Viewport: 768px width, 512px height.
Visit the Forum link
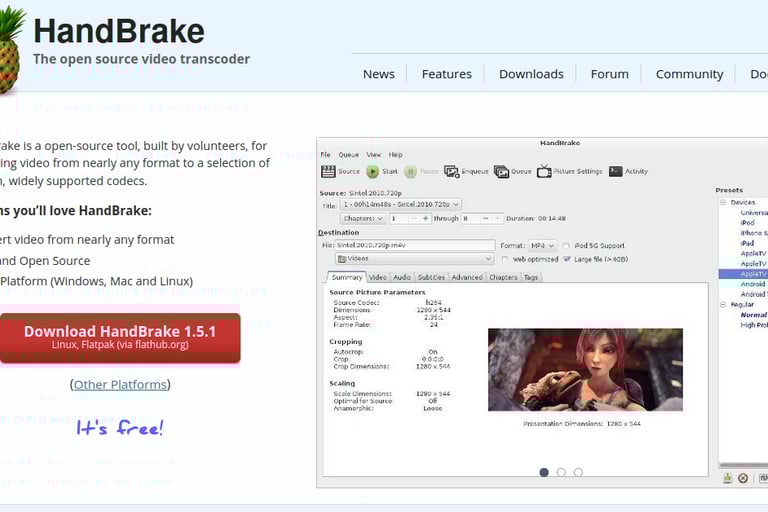(x=610, y=74)
